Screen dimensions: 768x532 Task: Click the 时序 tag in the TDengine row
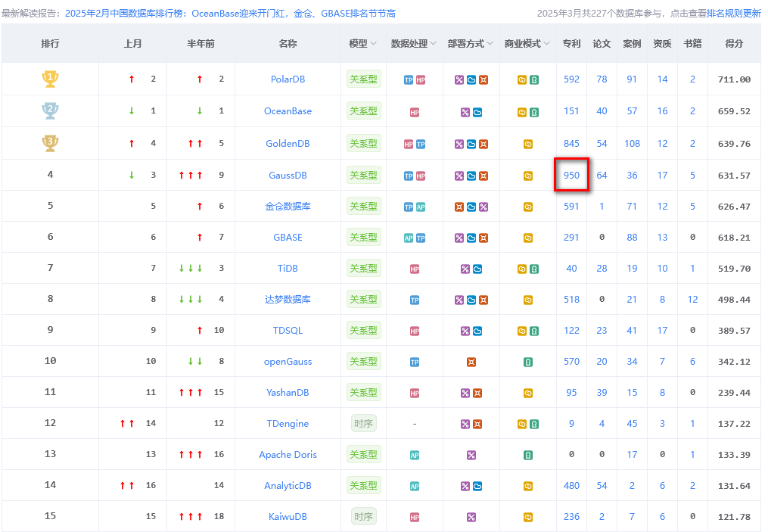[363, 423]
